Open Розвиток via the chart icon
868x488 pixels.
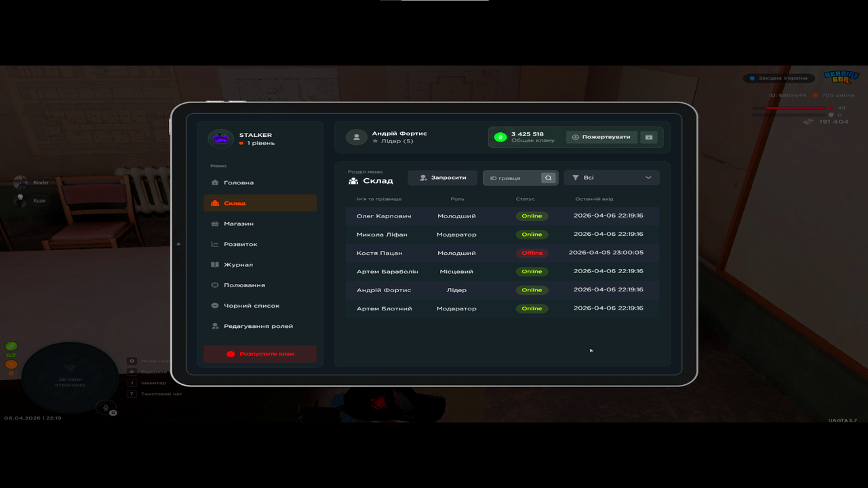(215, 244)
